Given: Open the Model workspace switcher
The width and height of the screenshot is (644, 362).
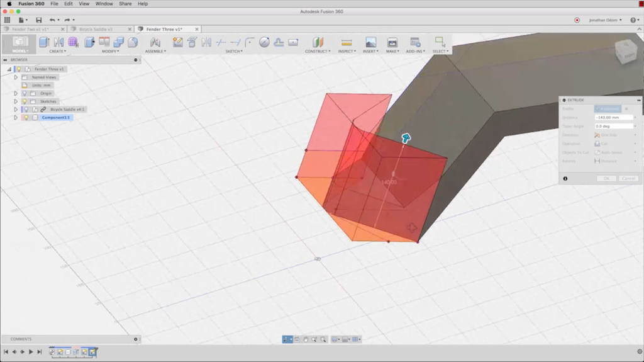Looking at the screenshot, I should click(x=20, y=44).
